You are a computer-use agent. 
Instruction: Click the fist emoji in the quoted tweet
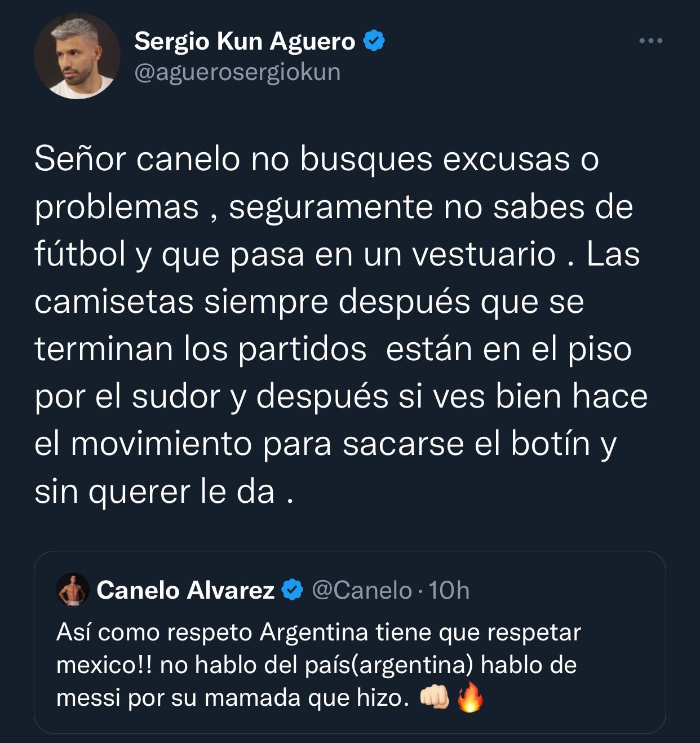coord(435,698)
